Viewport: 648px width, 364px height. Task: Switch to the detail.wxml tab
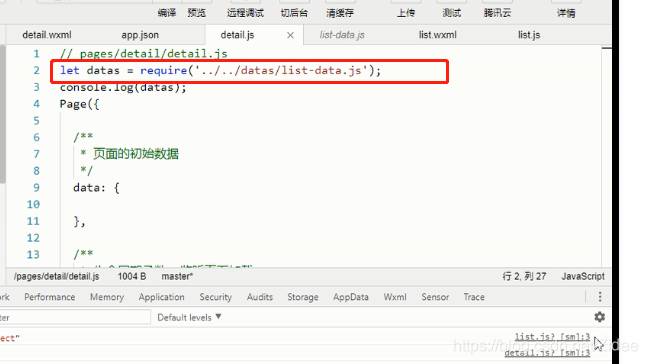[x=47, y=35]
